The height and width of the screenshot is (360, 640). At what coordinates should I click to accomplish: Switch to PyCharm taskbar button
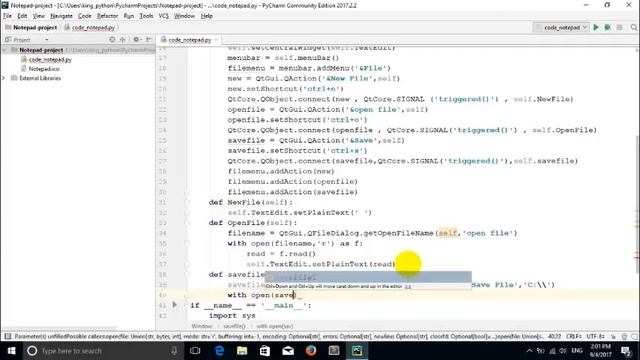[357, 351]
